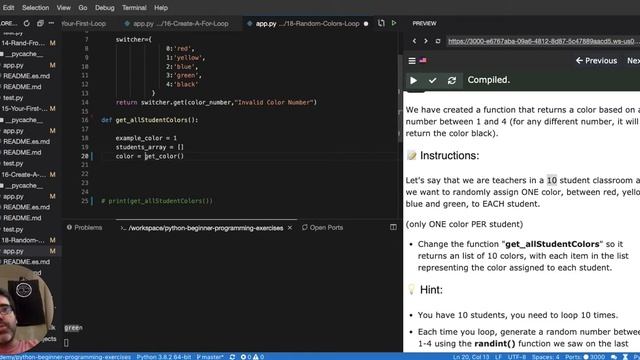640x360 pixels.
Task: Select the PREVIEW tab
Action: pos(424,24)
